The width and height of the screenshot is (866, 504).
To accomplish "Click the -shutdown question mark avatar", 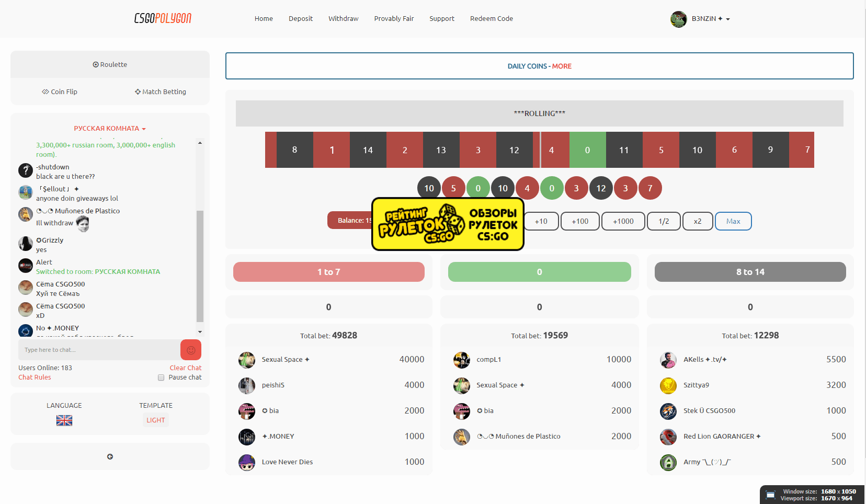I will point(26,170).
